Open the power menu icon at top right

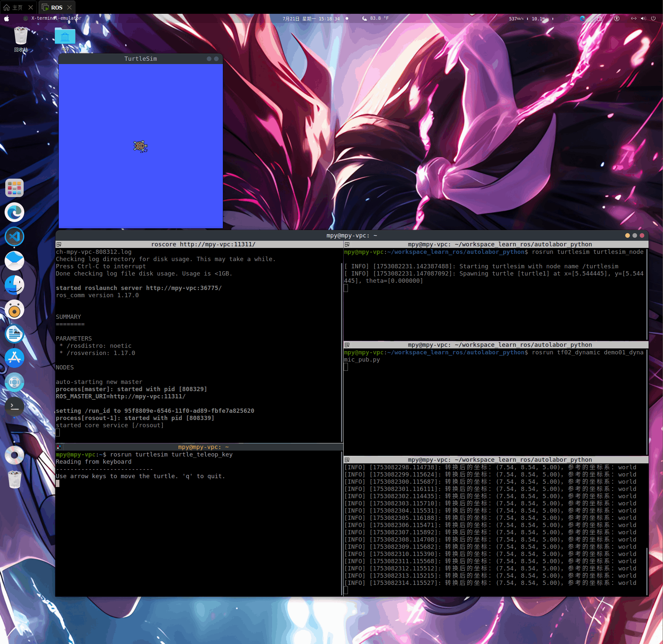click(x=653, y=19)
